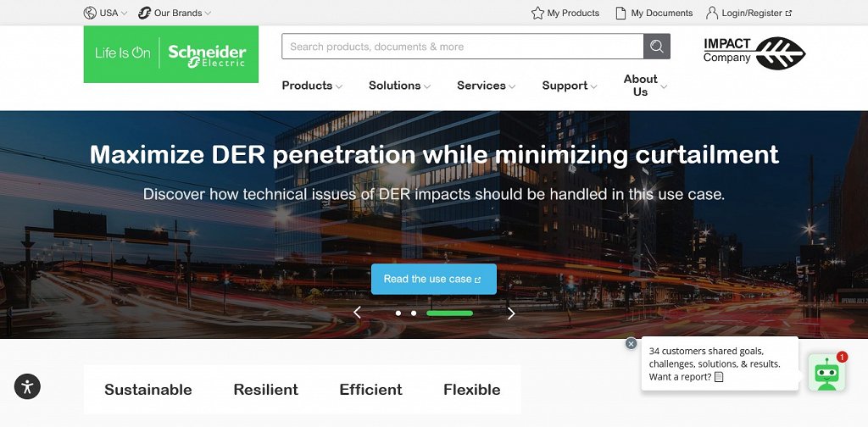Go to next slide with right arrow

pos(511,313)
